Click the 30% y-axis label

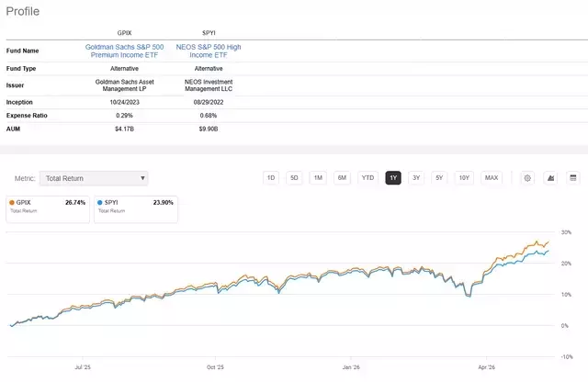tap(566, 232)
